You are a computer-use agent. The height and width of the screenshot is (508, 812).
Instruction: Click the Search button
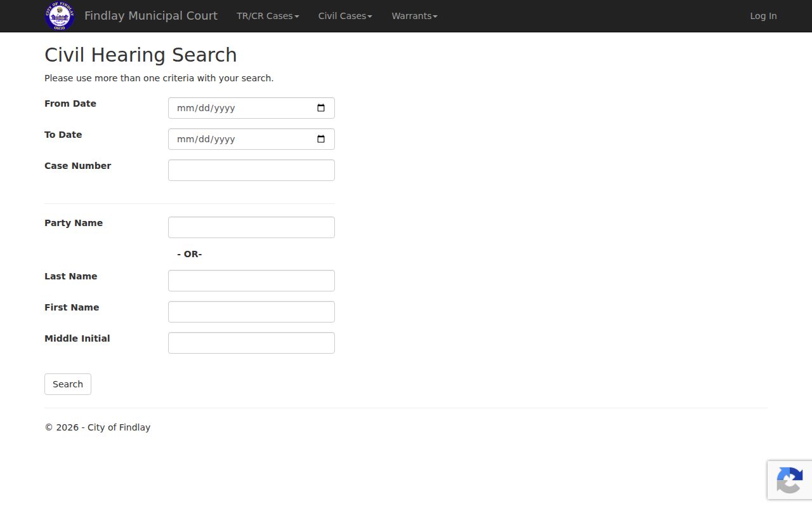[68, 384]
